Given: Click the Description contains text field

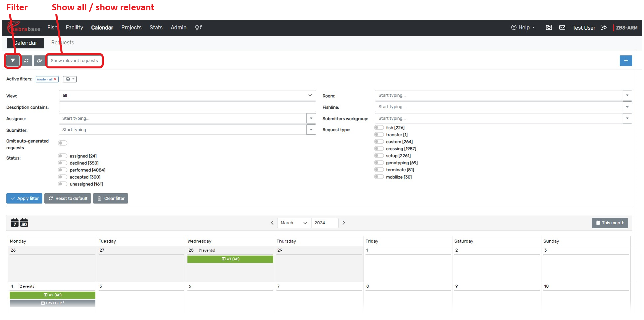Looking at the screenshot, I should click(x=187, y=107).
